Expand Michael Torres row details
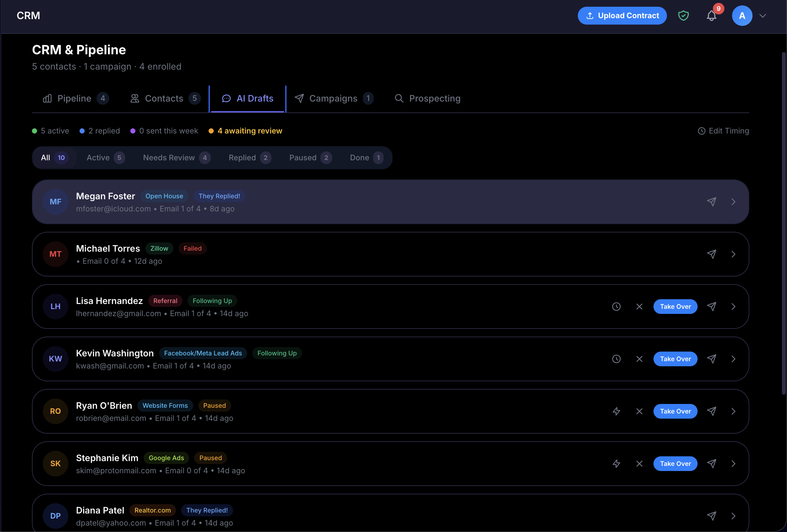Viewport: 787px width, 532px height. 733,254
